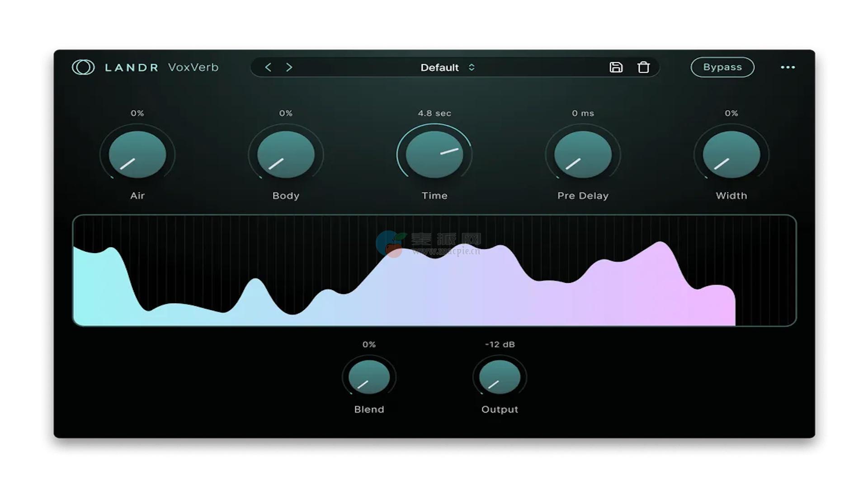The image size is (868, 488).
Task: Click the Width knob
Action: tap(731, 155)
